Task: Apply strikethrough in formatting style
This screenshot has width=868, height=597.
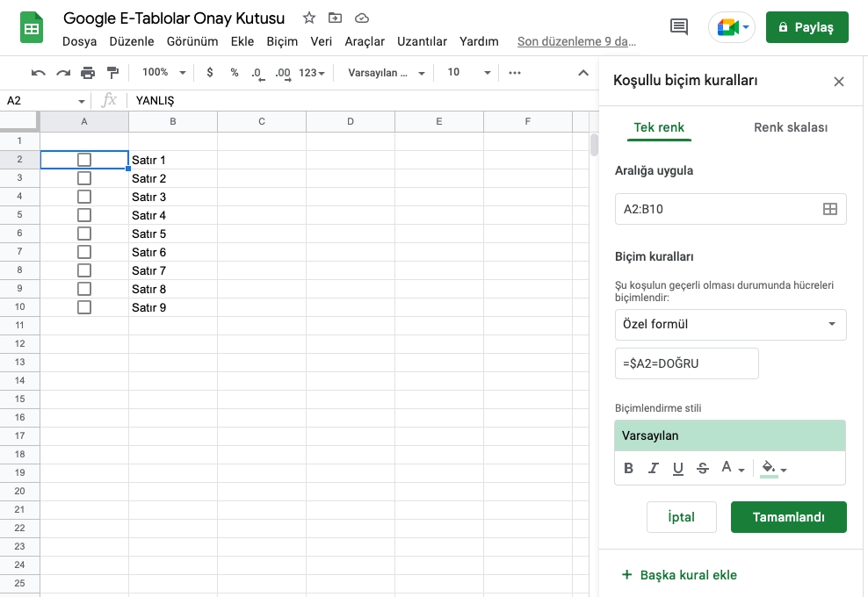Action: (x=702, y=469)
